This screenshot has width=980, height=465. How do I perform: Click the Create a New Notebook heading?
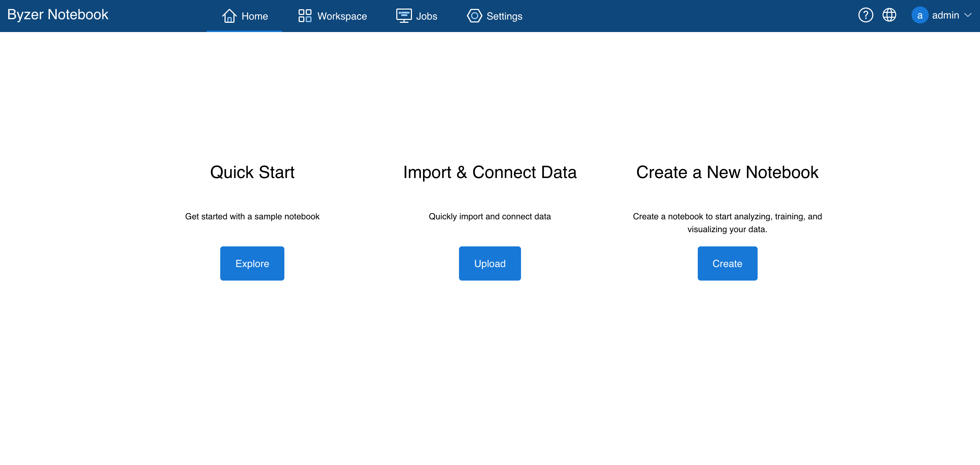[x=727, y=172]
